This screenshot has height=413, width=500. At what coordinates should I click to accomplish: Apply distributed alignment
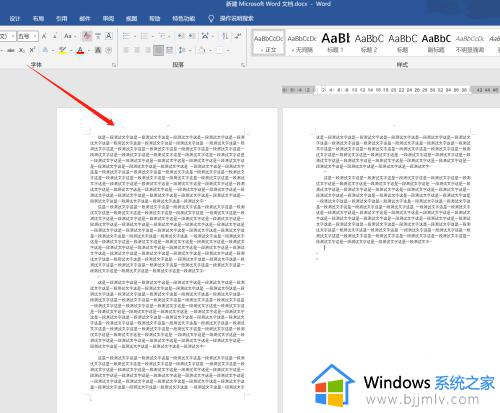(169, 50)
